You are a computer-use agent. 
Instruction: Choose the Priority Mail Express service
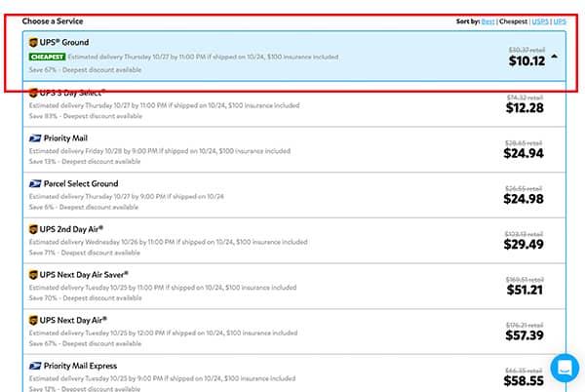click(x=294, y=373)
